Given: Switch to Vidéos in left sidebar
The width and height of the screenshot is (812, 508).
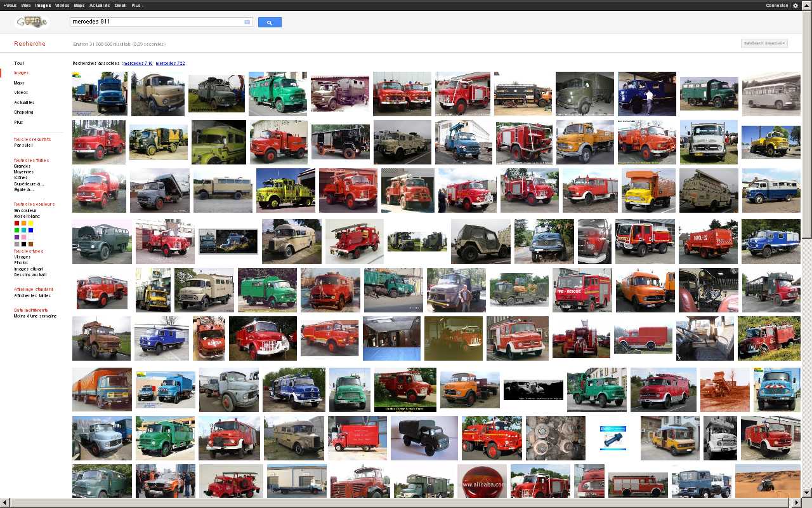Looking at the screenshot, I should coord(21,93).
